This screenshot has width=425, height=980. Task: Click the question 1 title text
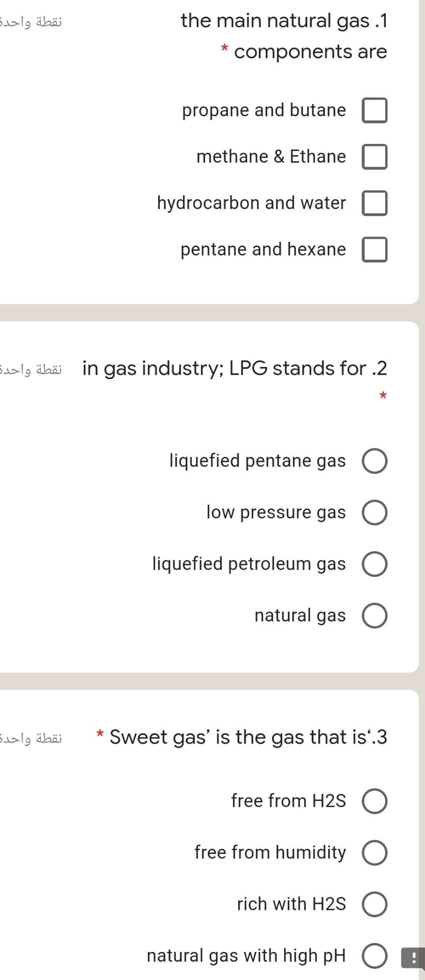point(284,21)
